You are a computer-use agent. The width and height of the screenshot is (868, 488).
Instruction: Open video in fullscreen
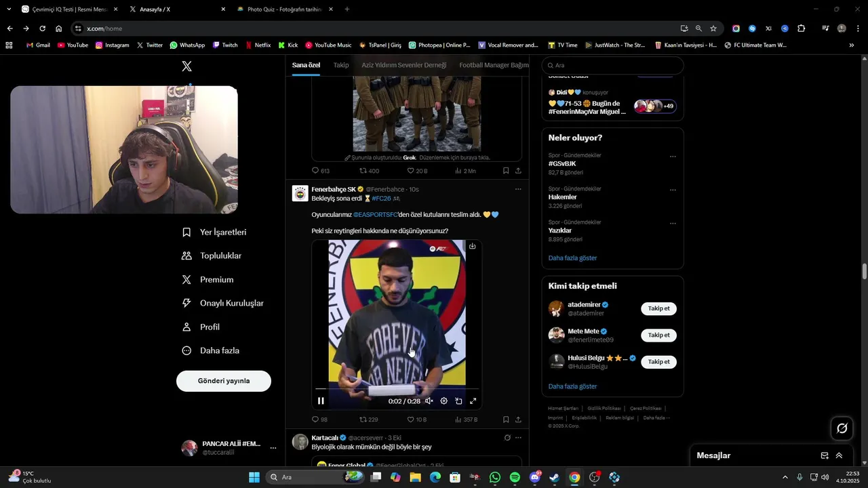coord(473,401)
